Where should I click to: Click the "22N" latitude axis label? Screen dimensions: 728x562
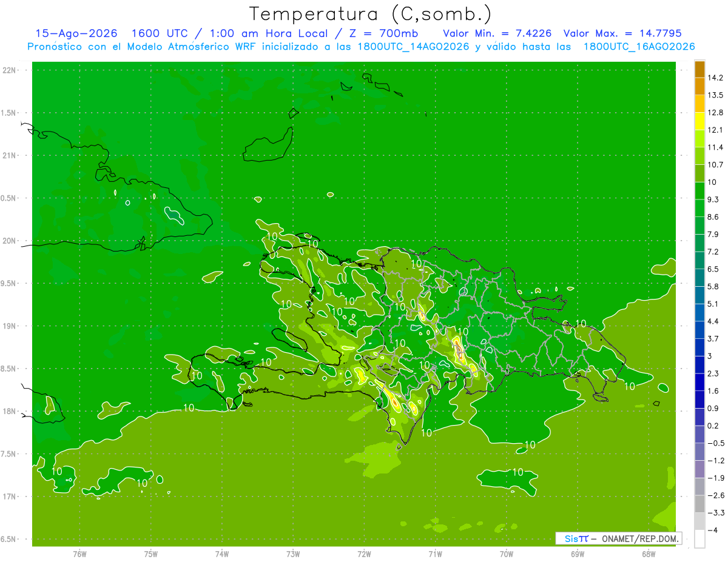9,70
